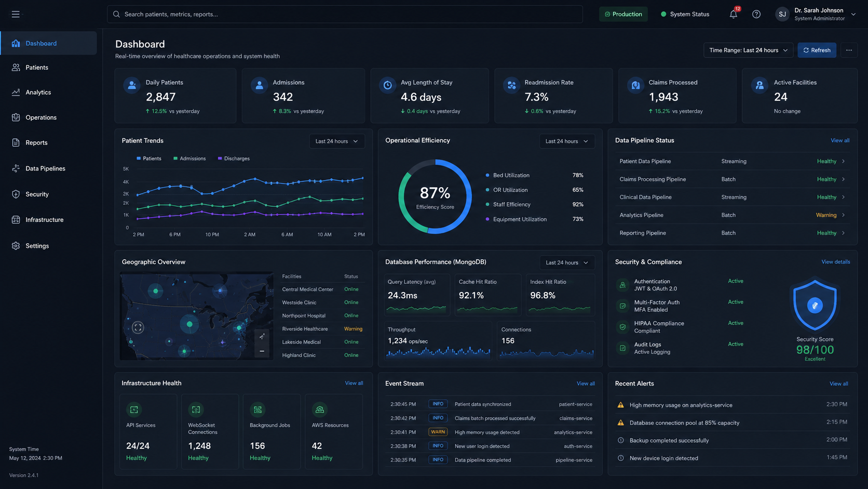Click the Active Facilities card icon
The image size is (868, 489).
pyautogui.click(x=759, y=85)
